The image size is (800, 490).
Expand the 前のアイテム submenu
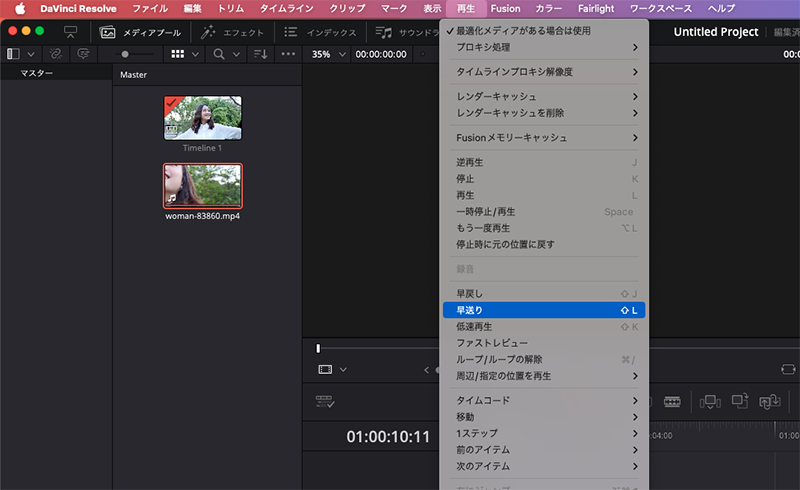544,450
